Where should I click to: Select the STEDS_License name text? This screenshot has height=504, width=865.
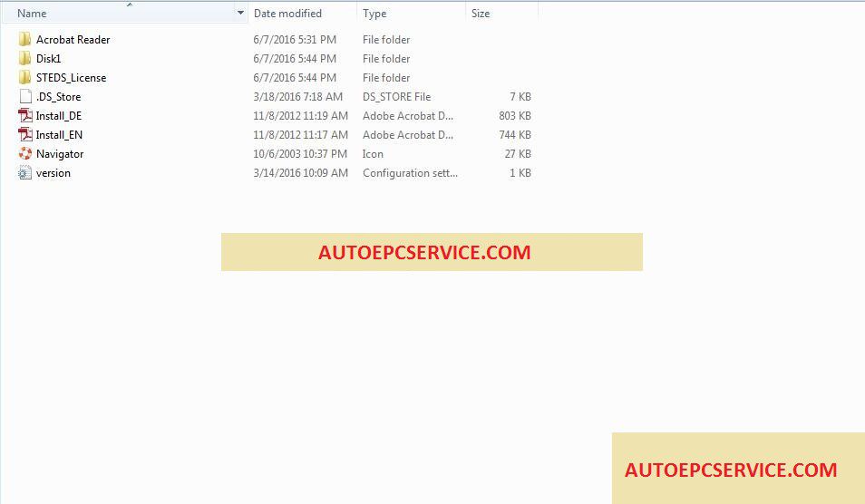pos(71,78)
